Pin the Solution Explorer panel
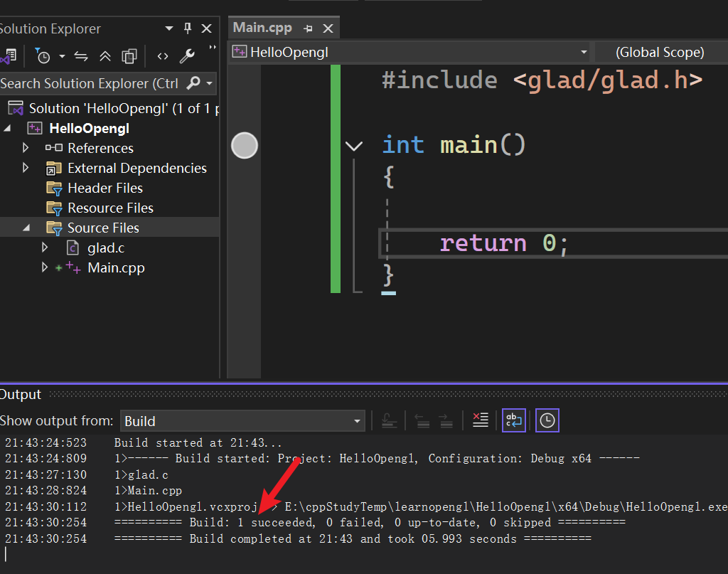The image size is (728, 574). point(188,28)
